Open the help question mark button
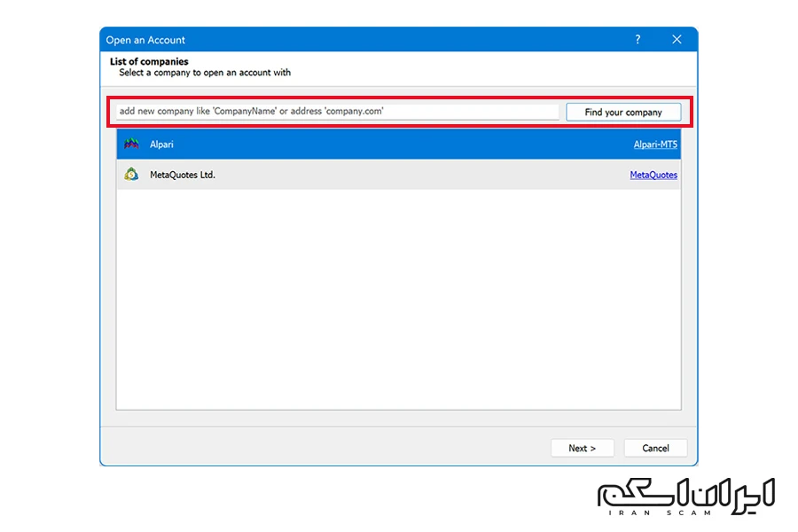Image resolution: width=798 pixels, height=532 pixels. click(x=638, y=39)
